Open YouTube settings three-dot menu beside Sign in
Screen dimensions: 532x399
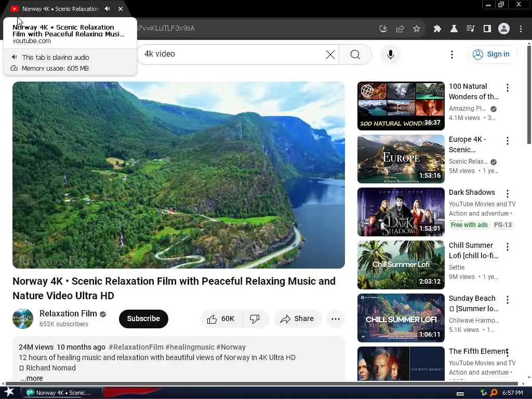click(451, 54)
